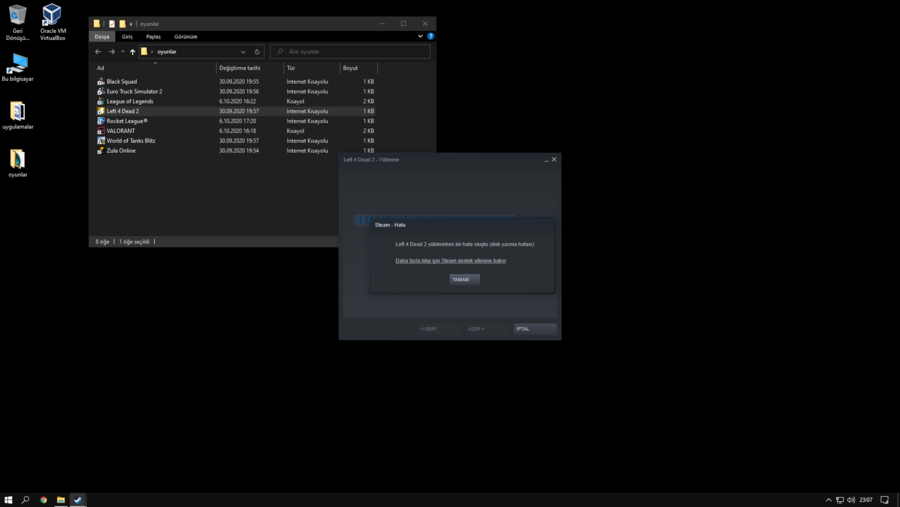This screenshot has width=900, height=507.
Task: Show hidden system tray icons
Action: coord(828,500)
